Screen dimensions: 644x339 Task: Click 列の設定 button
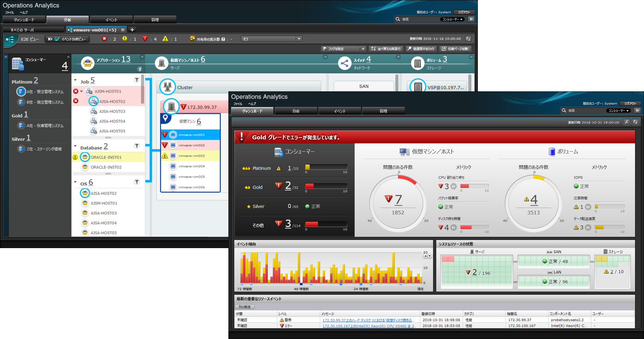tap(245, 307)
